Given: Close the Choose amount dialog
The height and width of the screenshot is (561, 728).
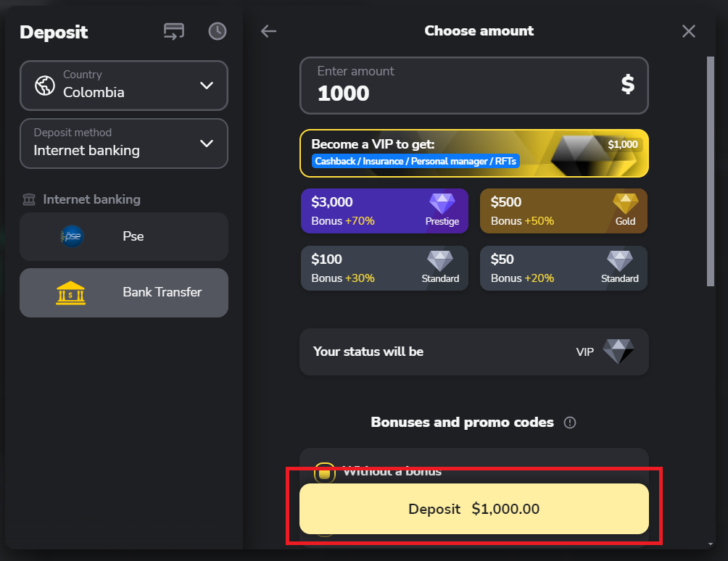Looking at the screenshot, I should pos(688,31).
